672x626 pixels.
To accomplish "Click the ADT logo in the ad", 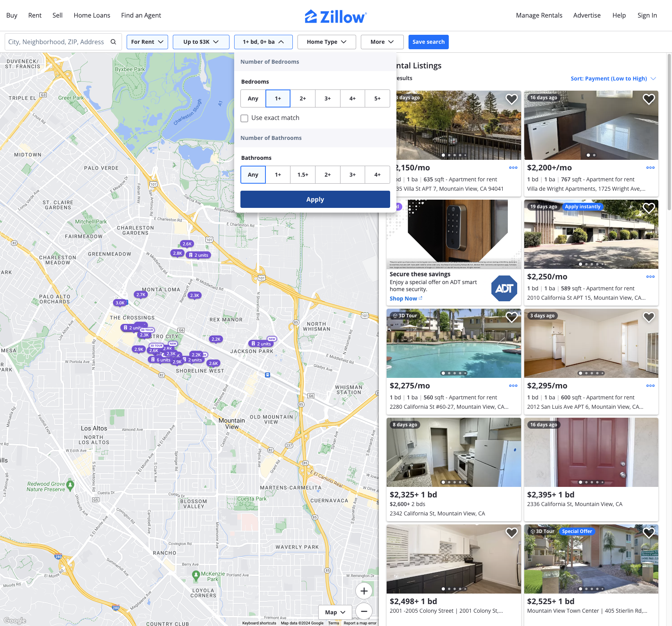I will [x=504, y=288].
